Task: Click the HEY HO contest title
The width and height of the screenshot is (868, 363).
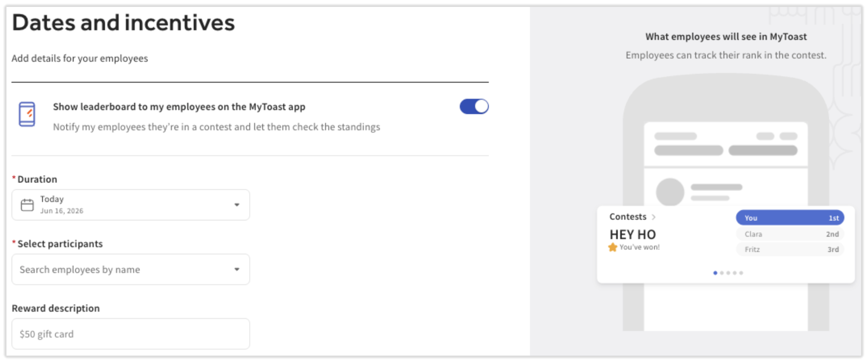Action: coord(632,234)
